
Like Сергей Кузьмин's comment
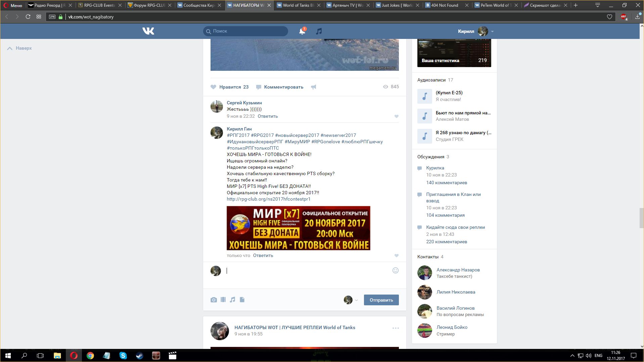(397, 116)
